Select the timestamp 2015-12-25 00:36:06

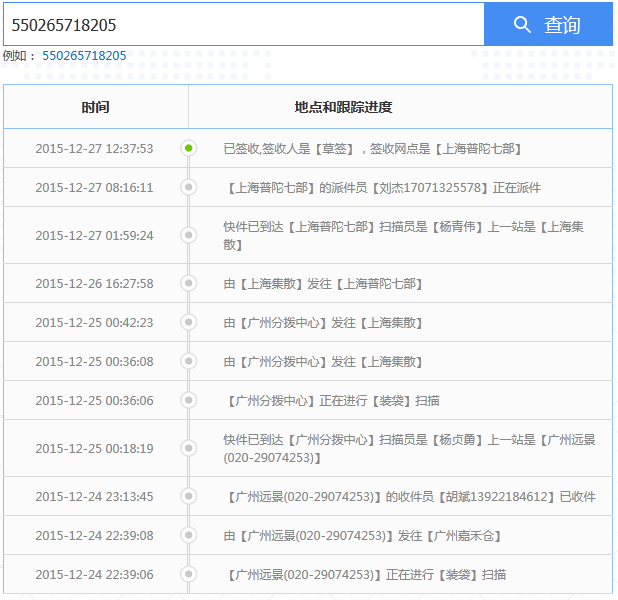click(x=94, y=401)
